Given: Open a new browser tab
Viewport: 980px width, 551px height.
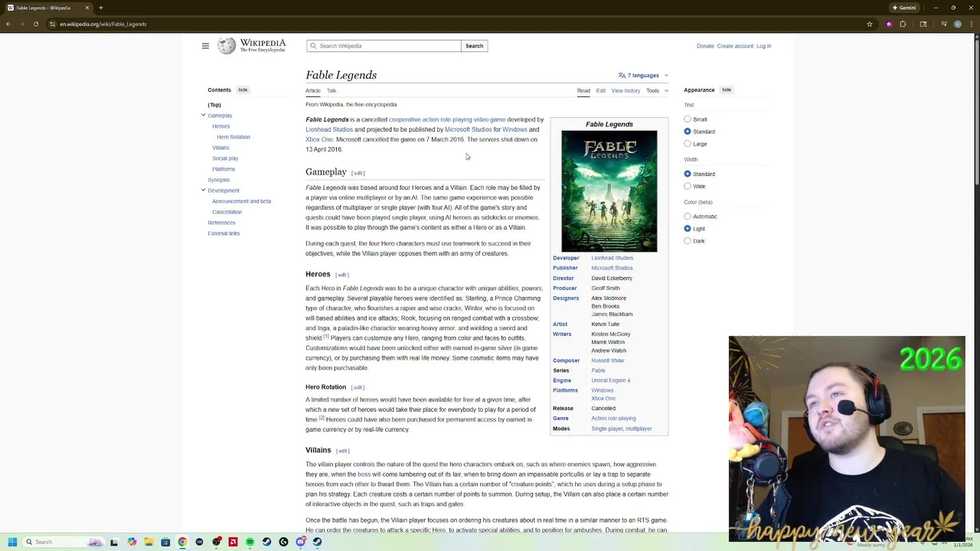Looking at the screenshot, I should 101,8.
